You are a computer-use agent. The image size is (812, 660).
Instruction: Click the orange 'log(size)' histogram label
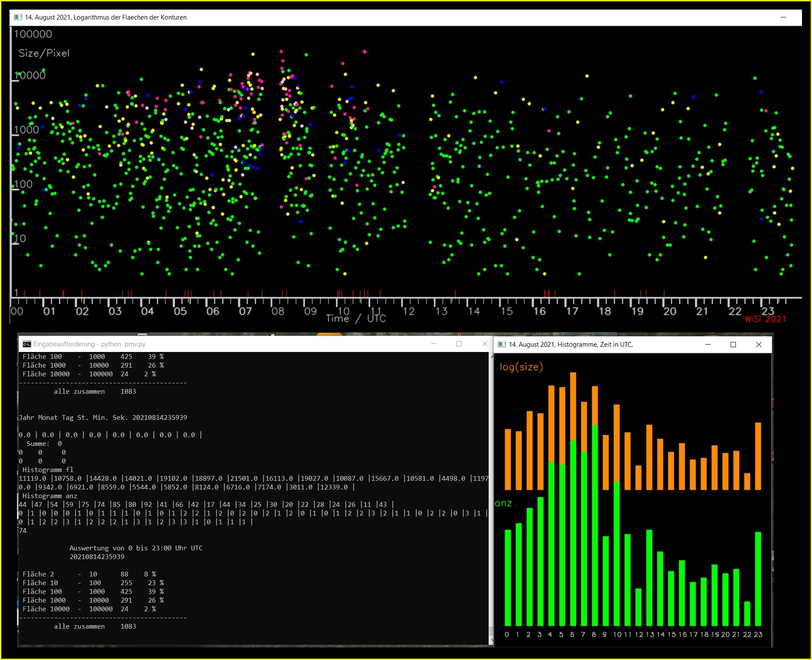[x=521, y=367]
